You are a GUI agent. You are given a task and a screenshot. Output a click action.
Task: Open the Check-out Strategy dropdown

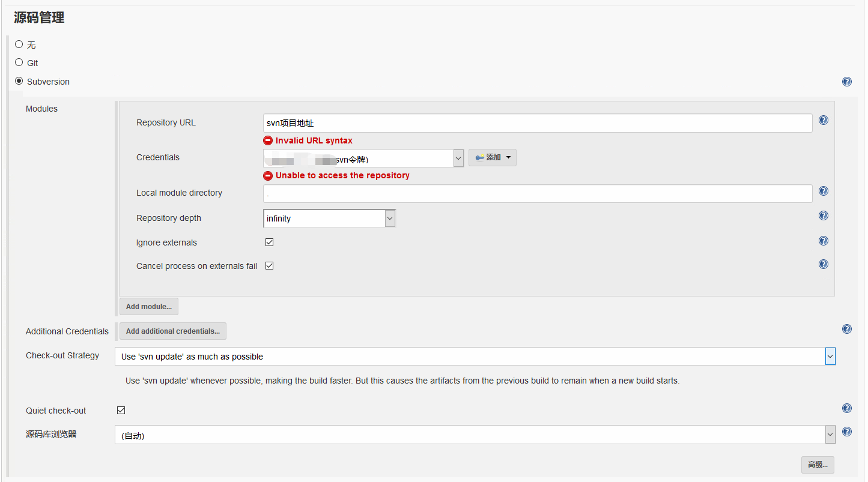point(475,357)
